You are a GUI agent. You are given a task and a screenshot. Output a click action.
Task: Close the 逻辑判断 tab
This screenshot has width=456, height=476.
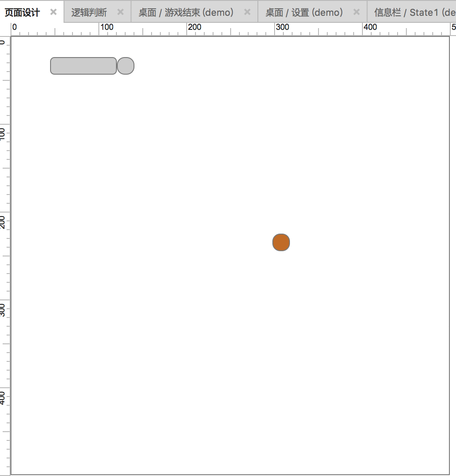(121, 12)
